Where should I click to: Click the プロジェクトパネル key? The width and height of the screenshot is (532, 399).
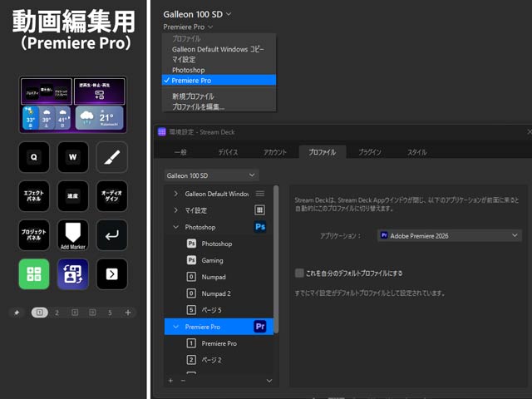coord(34,235)
